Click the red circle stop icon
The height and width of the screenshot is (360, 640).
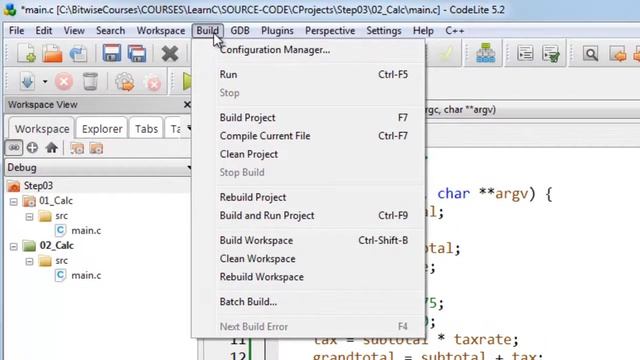64,82
